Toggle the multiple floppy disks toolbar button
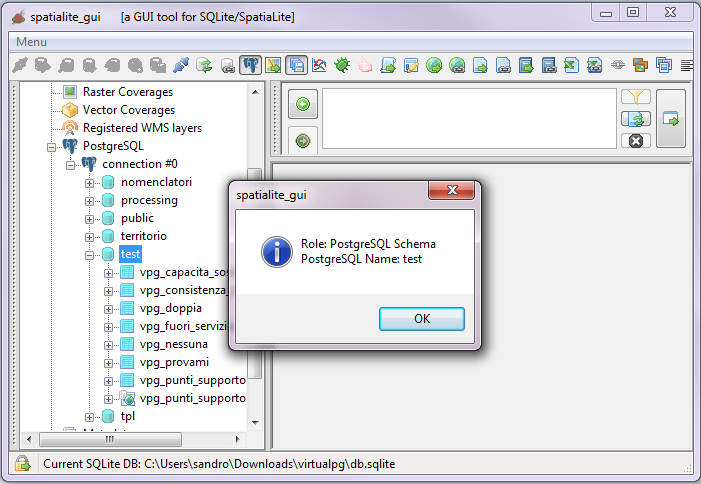The height and width of the screenshot is (484, 701). (x=296, y=65)
